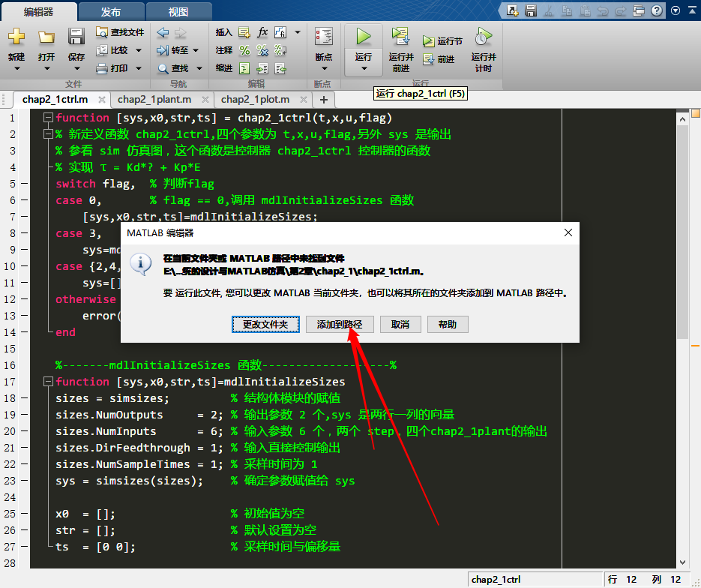Click the 查找文件 find files tool
The height and width of the screenshot is (588, 701).
pyautogui.click(x=120, y=32)
